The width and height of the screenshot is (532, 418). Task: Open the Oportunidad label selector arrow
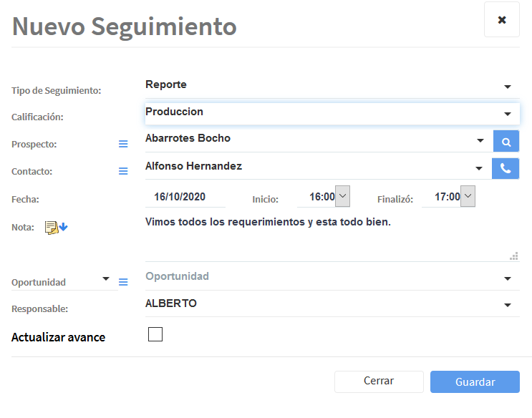pyautogui.click(x=106, y=278)
